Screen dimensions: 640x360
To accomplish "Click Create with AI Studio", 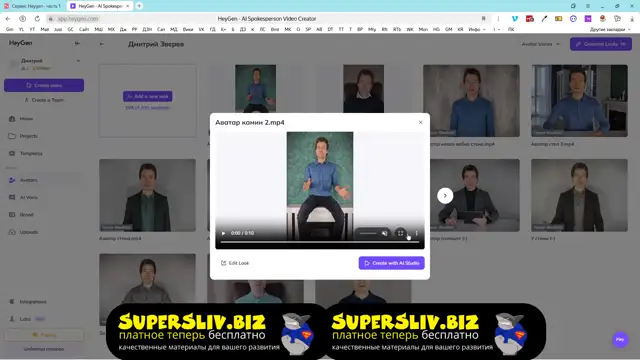I will pos(391,263).
